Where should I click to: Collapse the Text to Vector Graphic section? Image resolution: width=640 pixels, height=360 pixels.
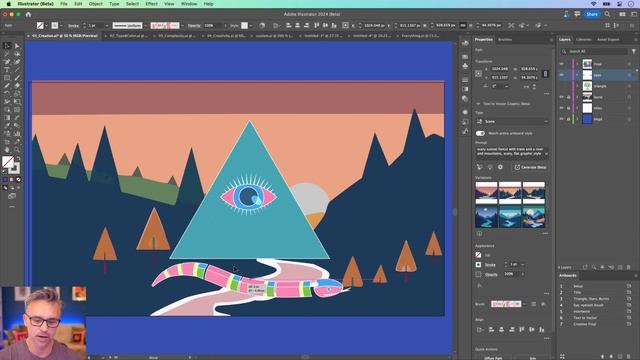[x=478, y=104]
